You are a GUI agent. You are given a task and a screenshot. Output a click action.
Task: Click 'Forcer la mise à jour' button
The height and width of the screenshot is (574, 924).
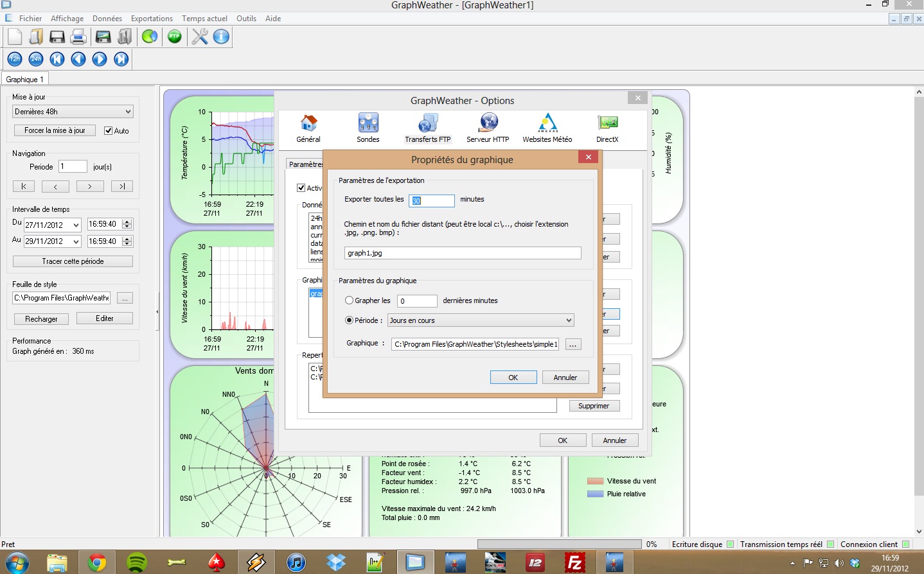[x=55, y=130]
